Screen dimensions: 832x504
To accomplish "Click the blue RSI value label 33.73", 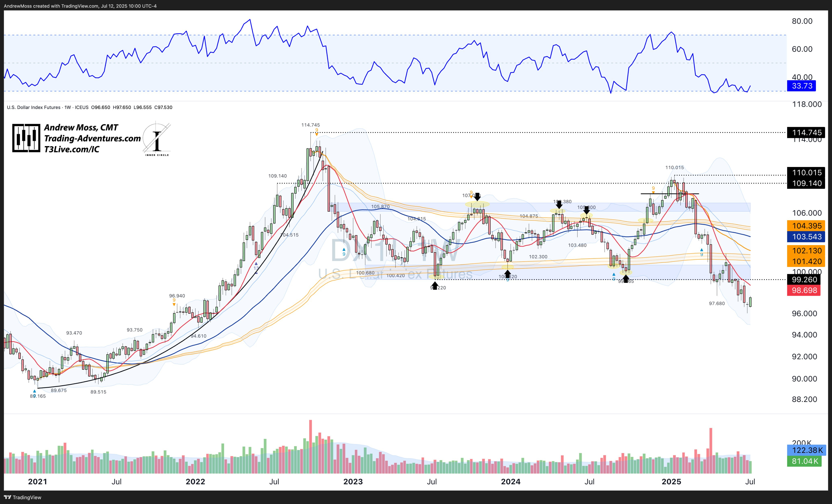I will (802, 86).
